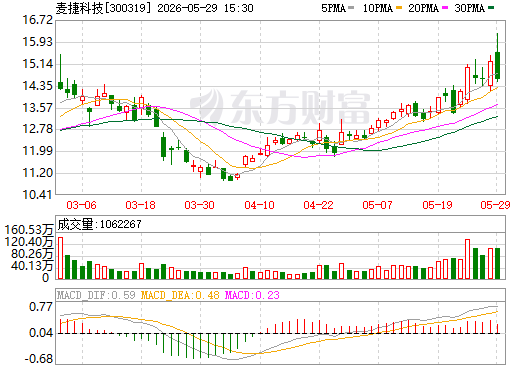The image size is (520, 365).
Task: Click the 20PMA legend label
Action: click(424, 8)
